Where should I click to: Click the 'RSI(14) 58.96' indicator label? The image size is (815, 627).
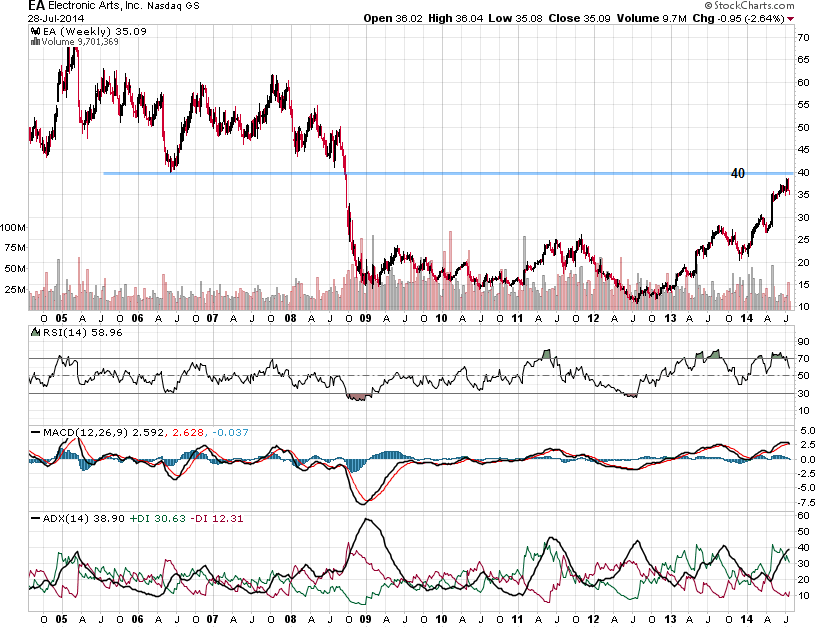83,332
